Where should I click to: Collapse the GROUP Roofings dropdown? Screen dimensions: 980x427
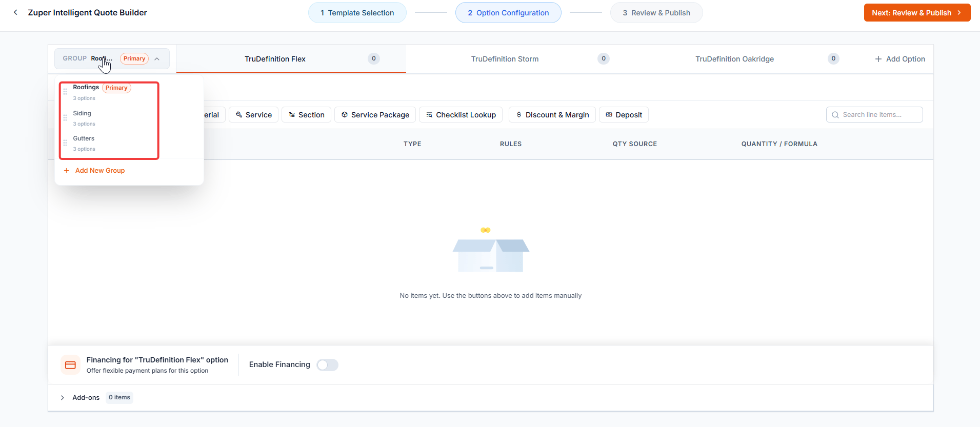pos(157,59)
